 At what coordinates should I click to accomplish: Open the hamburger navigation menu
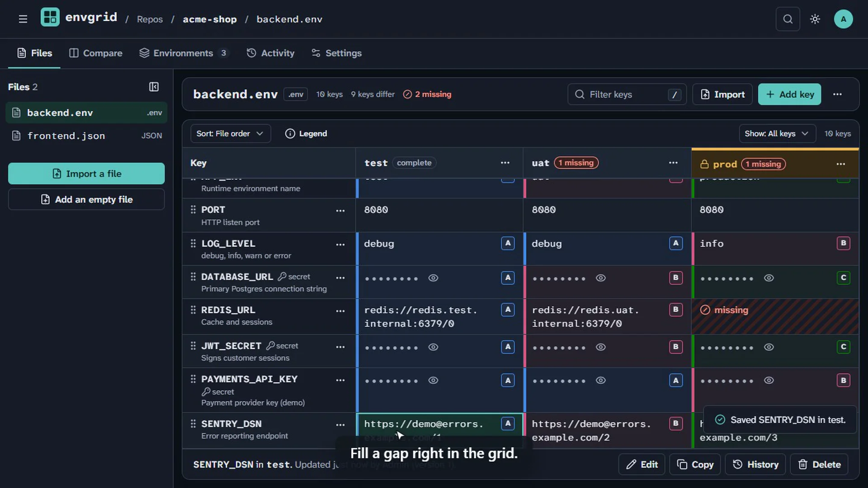pos(23,19)
